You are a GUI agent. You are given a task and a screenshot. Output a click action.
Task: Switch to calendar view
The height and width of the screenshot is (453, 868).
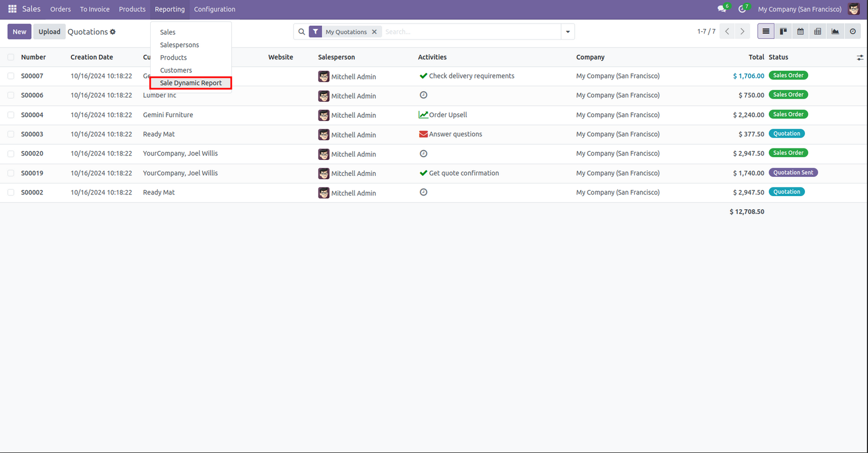coord(801,31)
